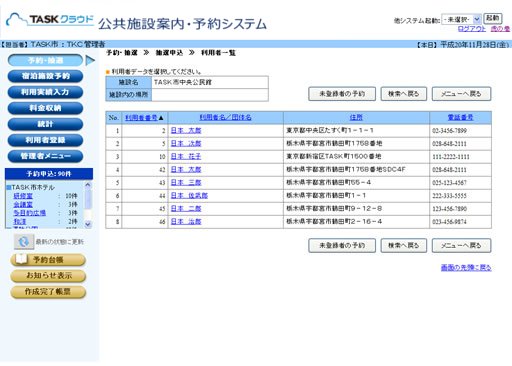The image size is (512, 366).
Task: Click the upper 未登録者の予約 button
Action: click(x=342, y=94)
